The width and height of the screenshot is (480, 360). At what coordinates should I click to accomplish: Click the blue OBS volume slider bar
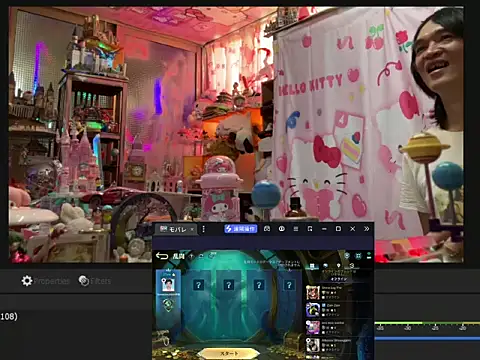[427, 339]
